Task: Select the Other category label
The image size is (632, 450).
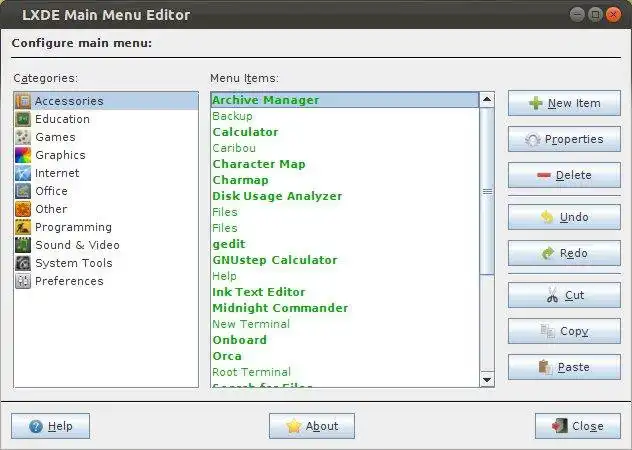Action: [x=51, y=209]
